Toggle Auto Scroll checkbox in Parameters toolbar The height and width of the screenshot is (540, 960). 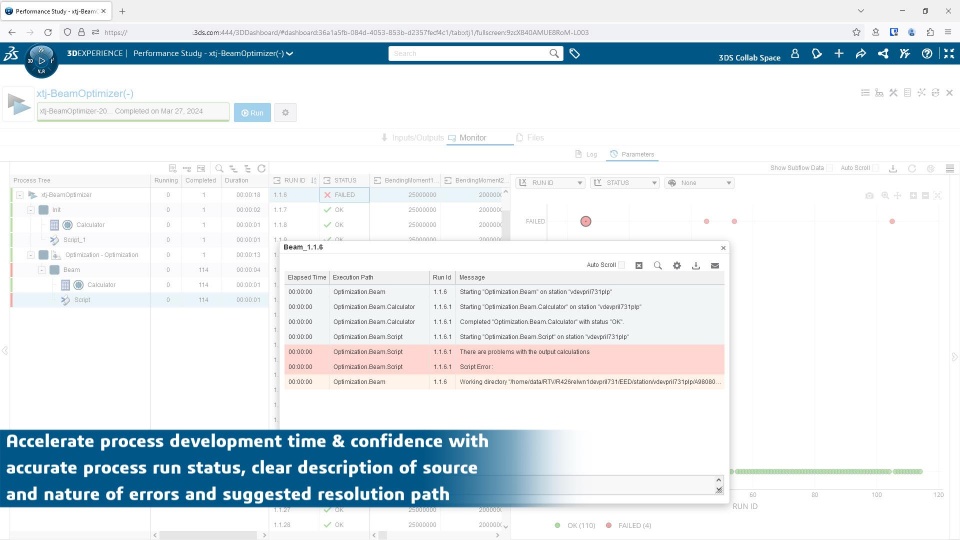pos(875,168)
